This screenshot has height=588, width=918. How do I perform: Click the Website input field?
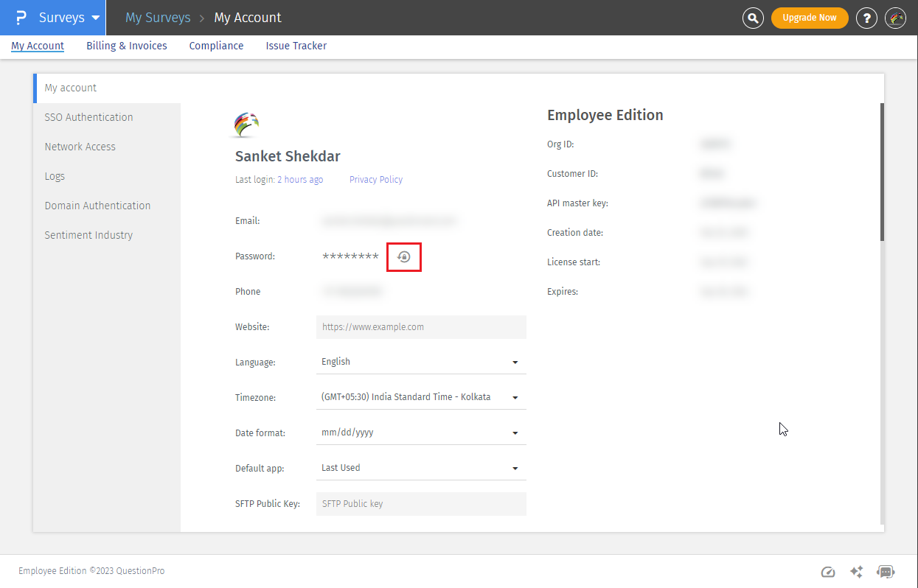click(x=420, y=327)
